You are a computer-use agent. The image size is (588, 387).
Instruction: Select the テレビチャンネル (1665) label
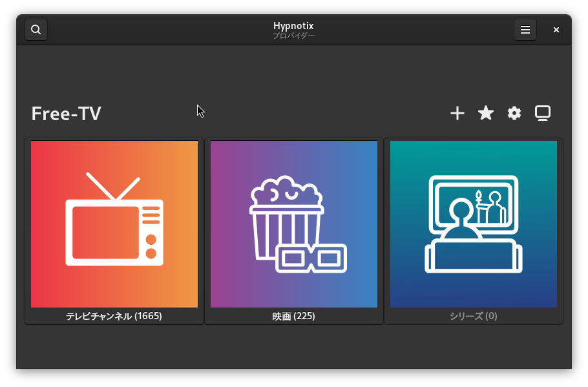[114, 316]
